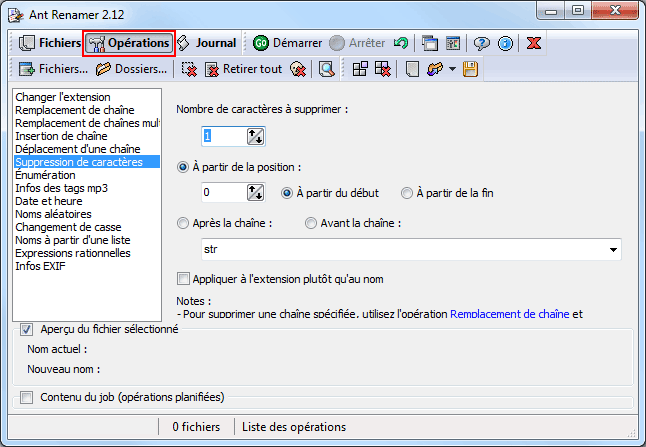Toggle the always-on-top window icon

429,43
